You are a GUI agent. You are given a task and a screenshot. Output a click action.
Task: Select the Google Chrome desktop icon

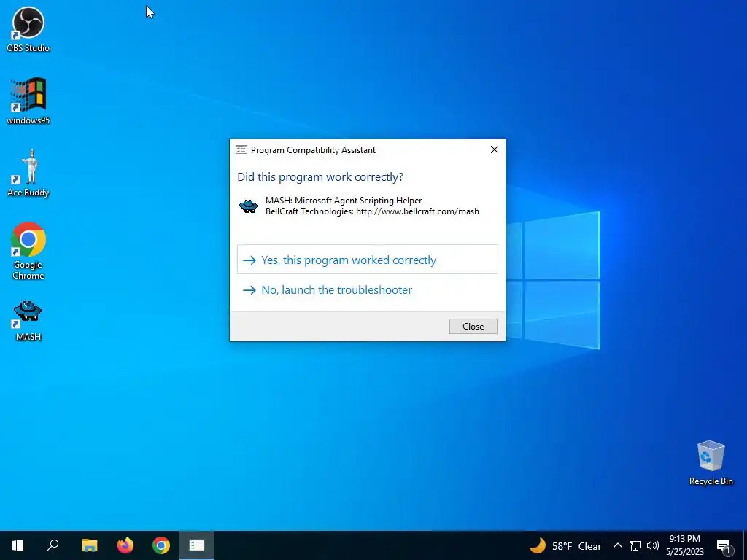[x=28, y=251]
